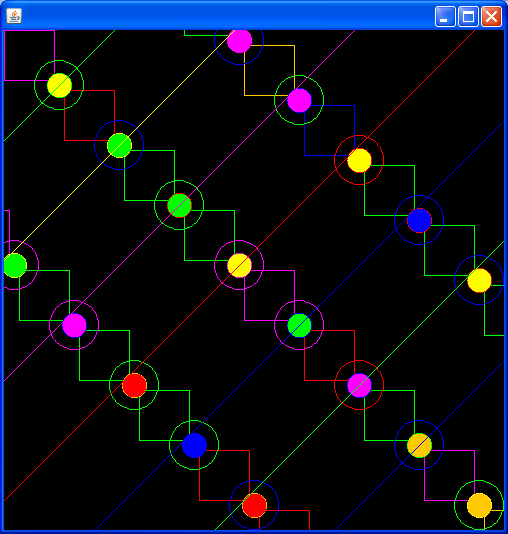Select the green dot inside the green ring
Image resolution: width=508 pixels, height=534 pixels.
(x=179, y=205)
